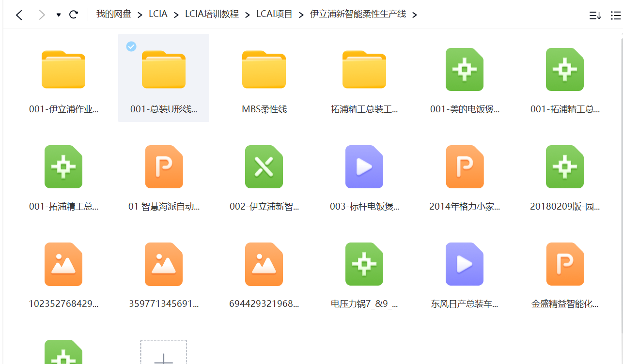Open the 01 智慧海派自动 presentation file
This screenshot has width=623, height=364.
tap(164, 167)
